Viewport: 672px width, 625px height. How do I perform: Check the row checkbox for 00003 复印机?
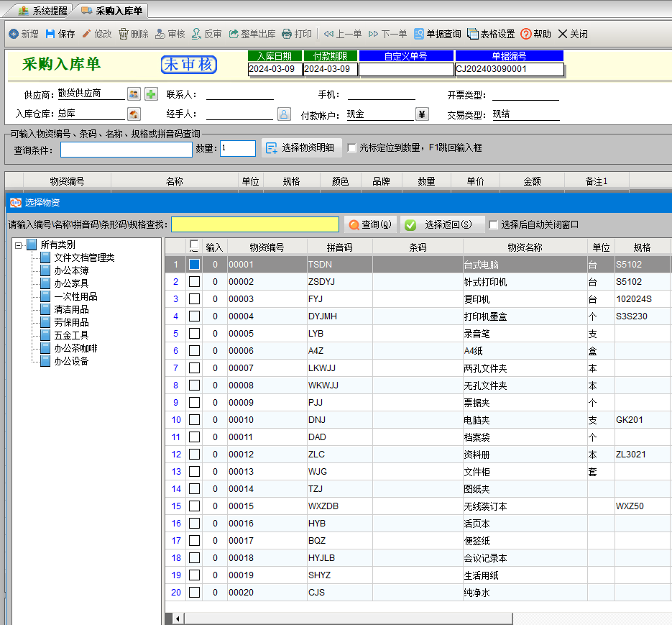[x=194, y=299]
